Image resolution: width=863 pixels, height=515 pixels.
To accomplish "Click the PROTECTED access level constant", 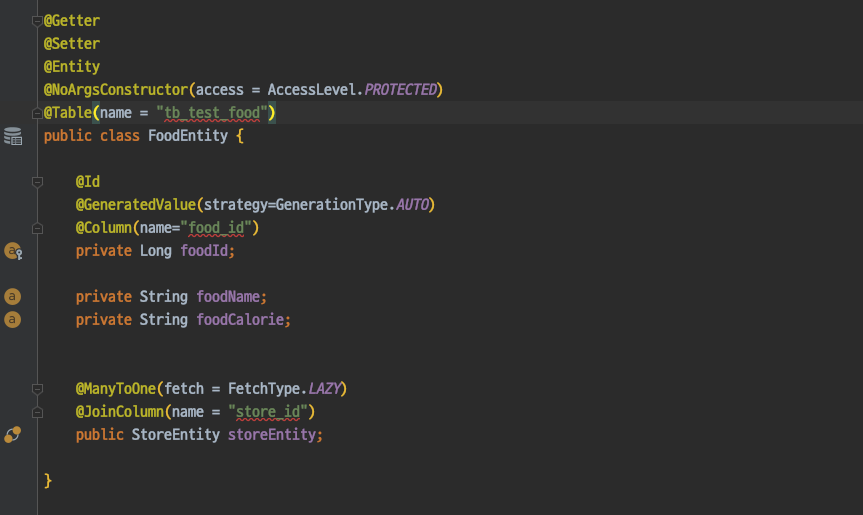I will click(400, 90).
